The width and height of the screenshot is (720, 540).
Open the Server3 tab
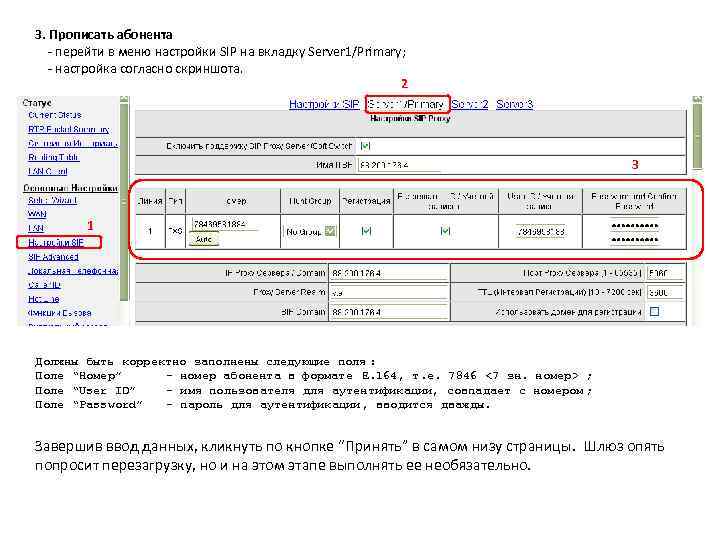(514, 104)
